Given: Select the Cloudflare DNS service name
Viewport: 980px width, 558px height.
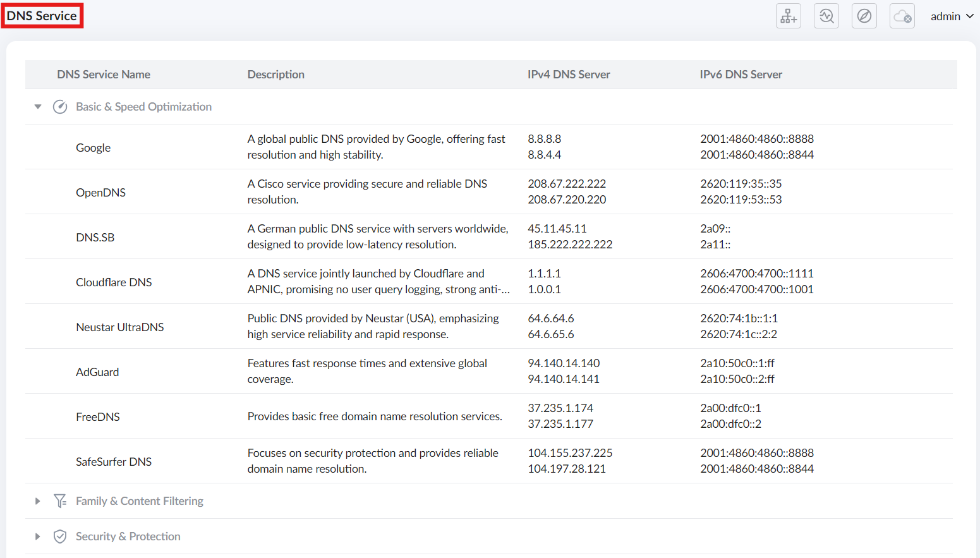Looking at the screenshot, I should 114,282.
